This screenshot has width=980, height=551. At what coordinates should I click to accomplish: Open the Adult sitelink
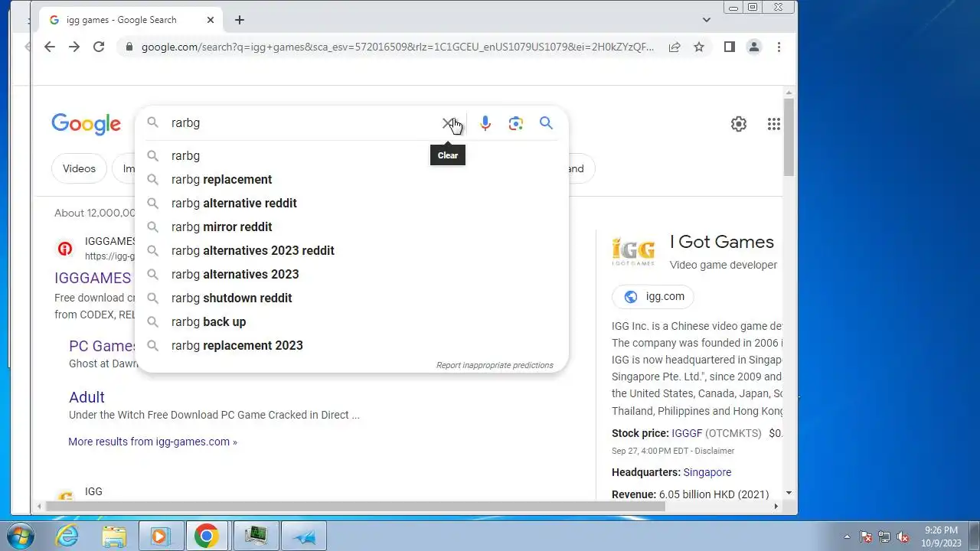(87, 397)
